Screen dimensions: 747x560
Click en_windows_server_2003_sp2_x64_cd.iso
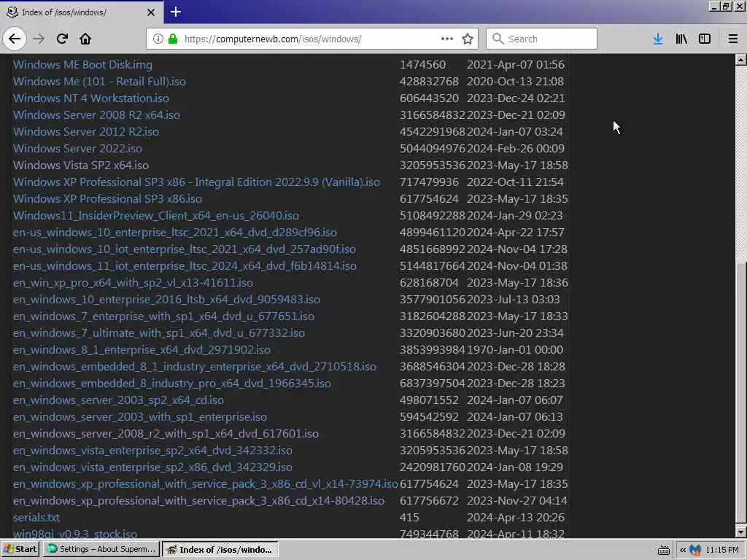click(x=118, y=400)
